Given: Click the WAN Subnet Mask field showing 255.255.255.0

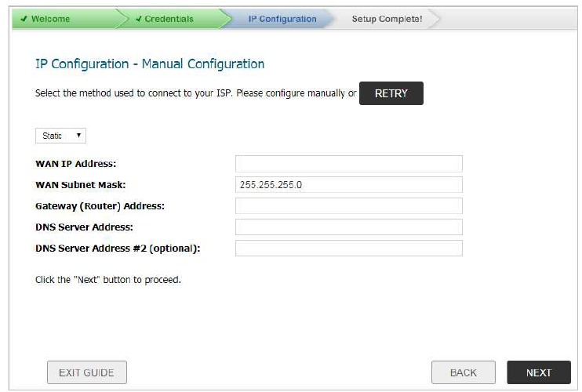Looking at the screenshot, I should pos(348,185).
